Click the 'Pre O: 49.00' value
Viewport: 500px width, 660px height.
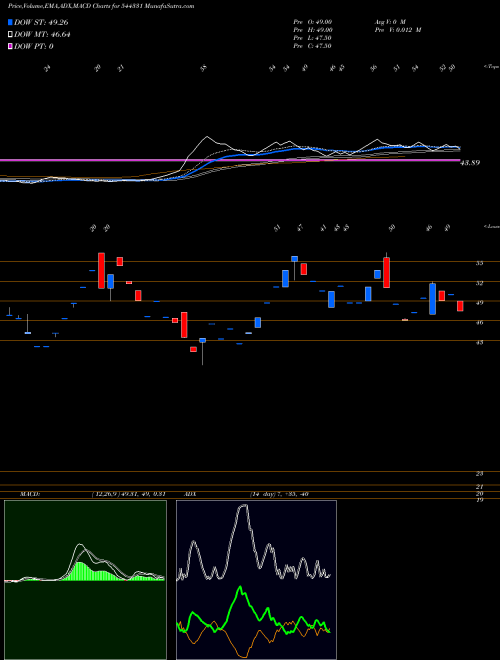313,22
